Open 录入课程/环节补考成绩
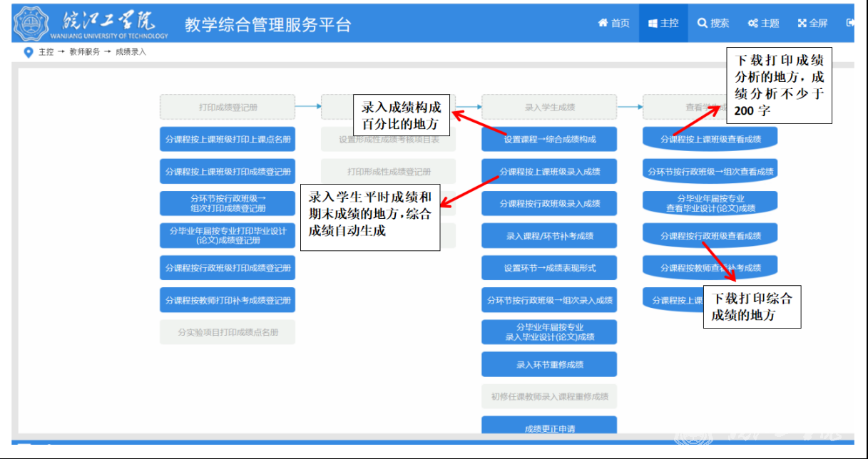The image size is (868, 459). (549, 236)
